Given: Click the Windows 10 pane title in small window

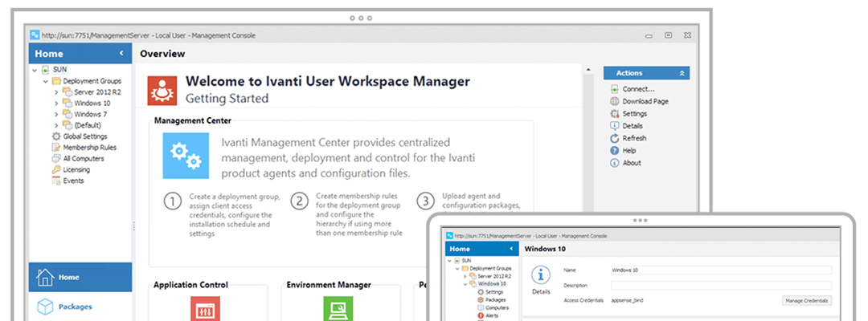Looking at the screenshot, I should (545, 249).
